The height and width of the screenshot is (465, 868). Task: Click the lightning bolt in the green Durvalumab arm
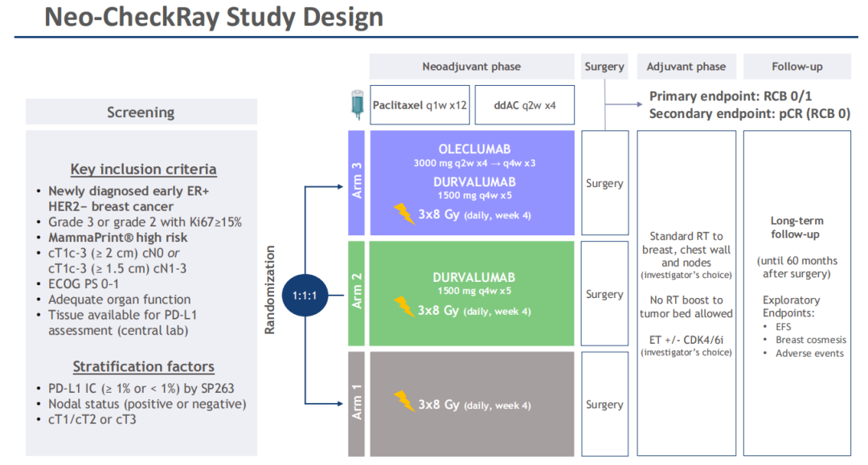pos(403,308)
